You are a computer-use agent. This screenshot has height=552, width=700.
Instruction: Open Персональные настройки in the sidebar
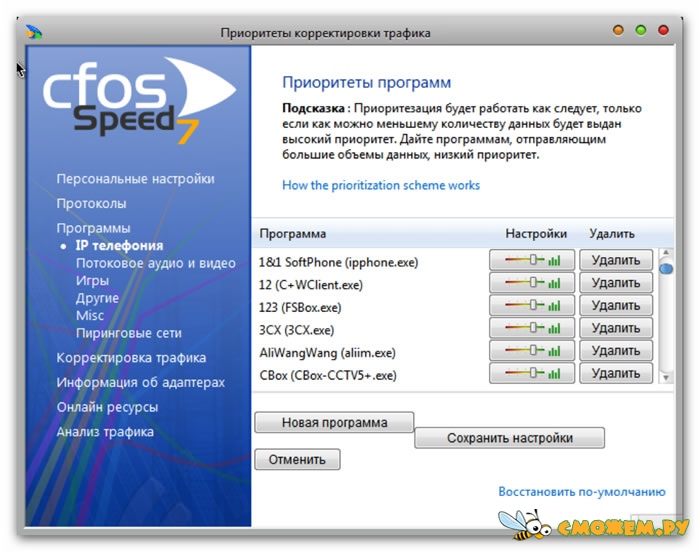tap(135, 179)
